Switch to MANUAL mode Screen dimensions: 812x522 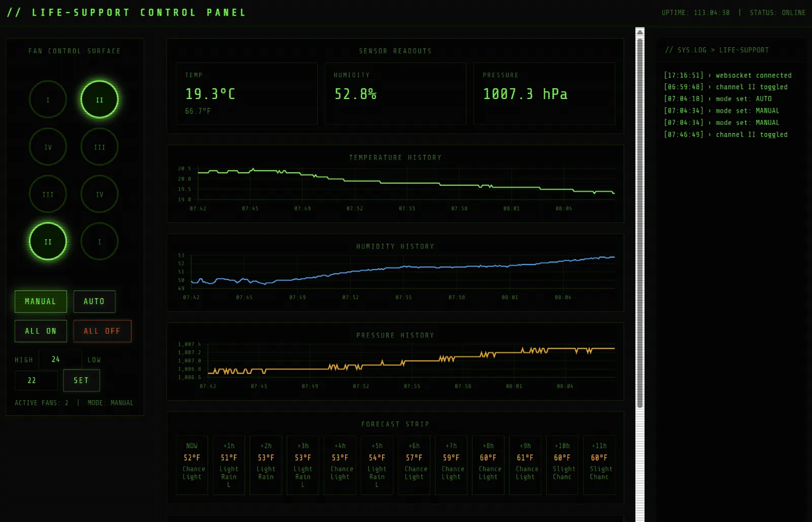point(41,302)
